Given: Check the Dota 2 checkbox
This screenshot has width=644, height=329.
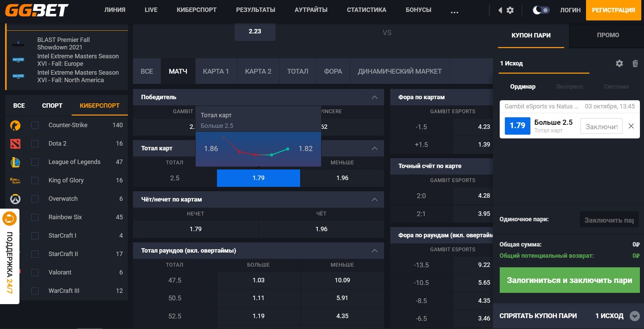Looking at the screenshot, I should click(35, 144).
